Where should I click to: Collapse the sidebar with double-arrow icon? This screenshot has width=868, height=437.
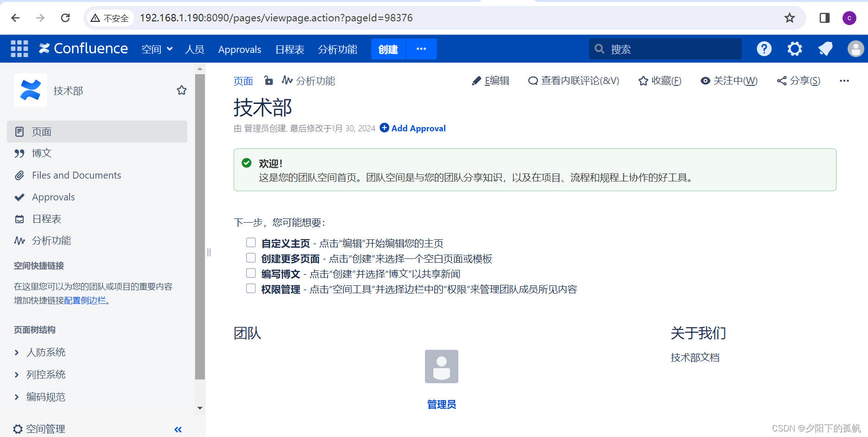(x=178, y=429)
